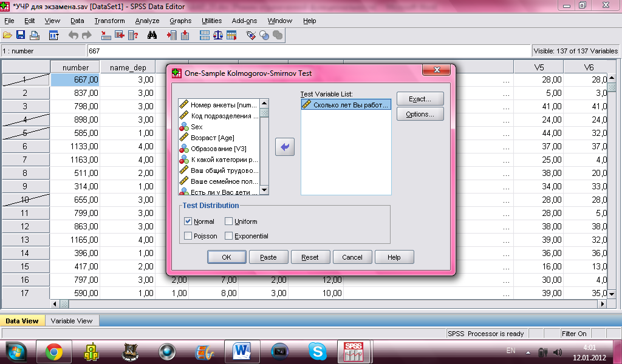Click the Go to Variable toolbar icon
The image size is (622, 364).
120,36
